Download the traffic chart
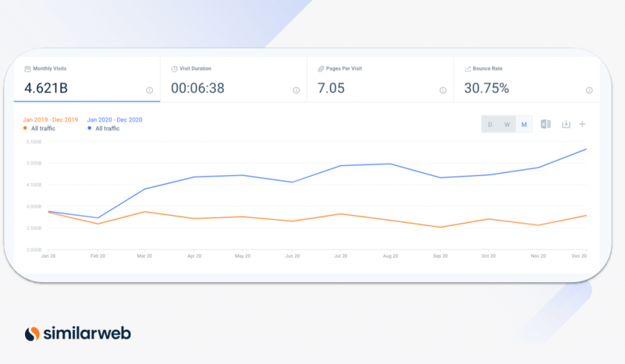This screenshot has width=625, height=364. [567, 124]
